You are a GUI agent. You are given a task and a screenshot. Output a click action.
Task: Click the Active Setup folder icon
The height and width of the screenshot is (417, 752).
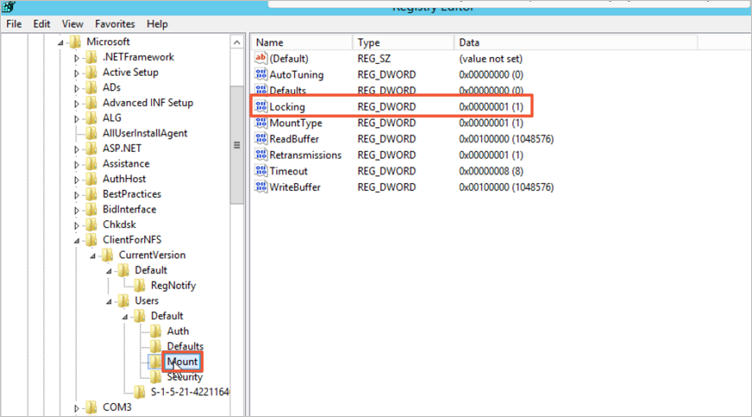pyautogui.click(x=91, y=73)
